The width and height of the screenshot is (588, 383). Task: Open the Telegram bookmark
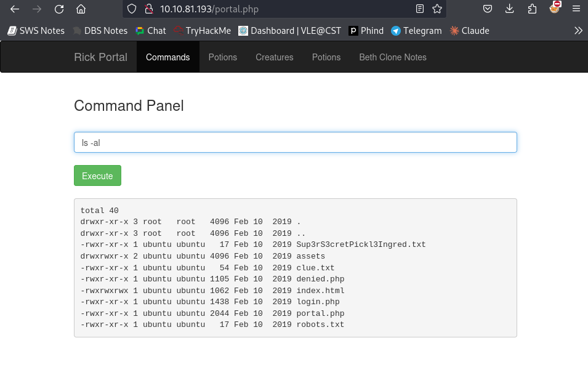point(416,31)
